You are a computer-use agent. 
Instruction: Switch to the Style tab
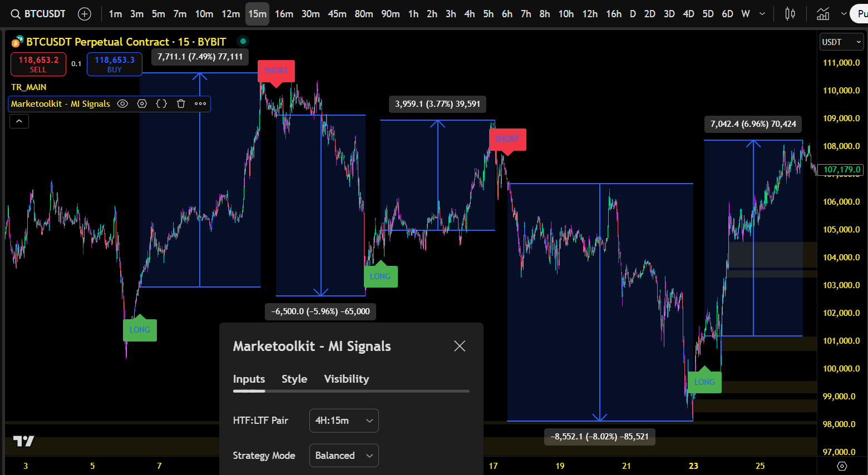[x=294, y=379]
